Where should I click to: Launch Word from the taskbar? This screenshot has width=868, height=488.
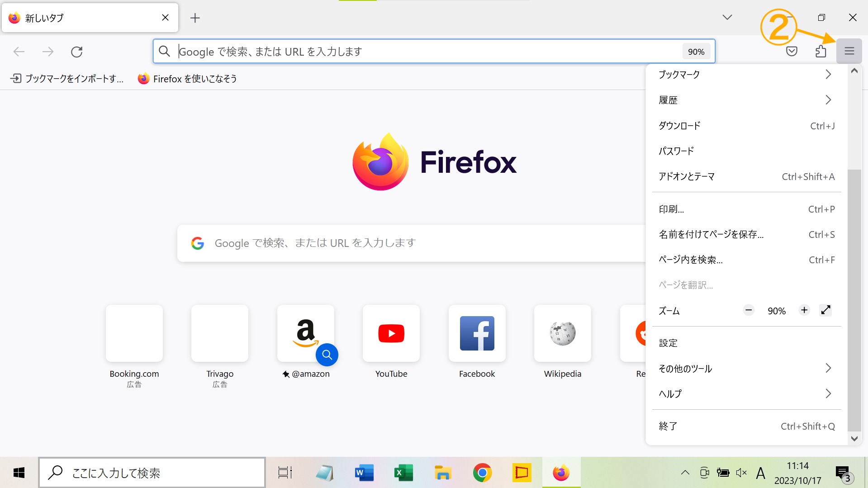point(364,473)
